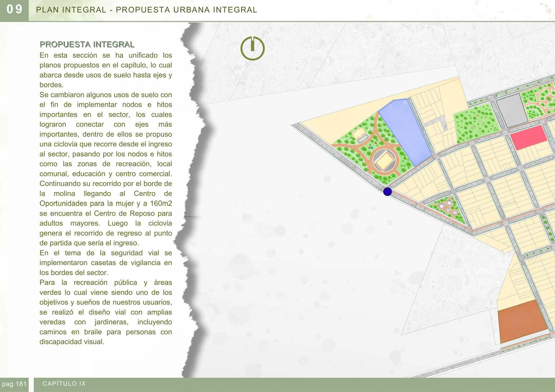This screenshot has width=555, height=392.
Task: Select the gray block on the map
Action: pyautogui.click(x=511, y=111)
